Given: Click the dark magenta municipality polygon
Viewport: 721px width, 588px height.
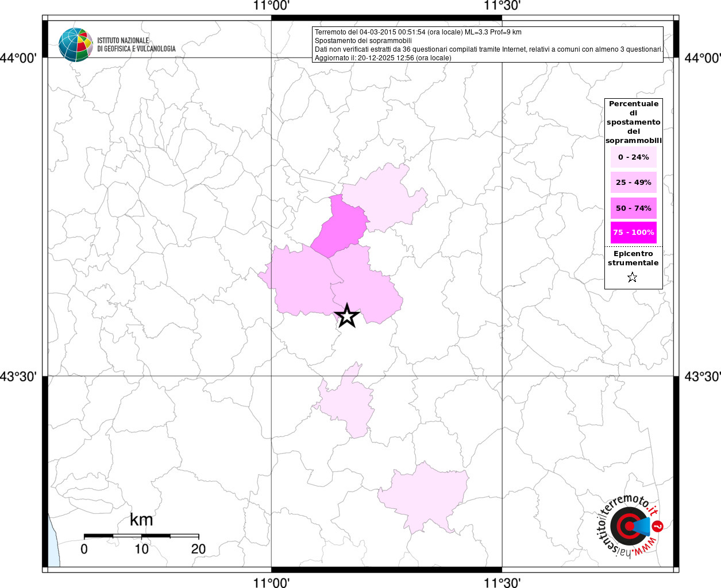Looking at the screenshot, I should pos(340,228).
